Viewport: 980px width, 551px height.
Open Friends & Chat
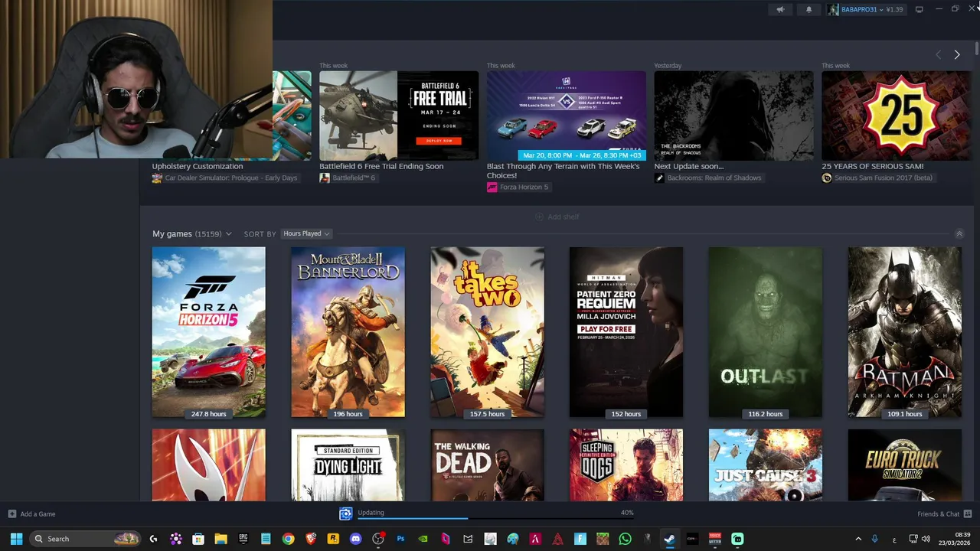(944, 514)
